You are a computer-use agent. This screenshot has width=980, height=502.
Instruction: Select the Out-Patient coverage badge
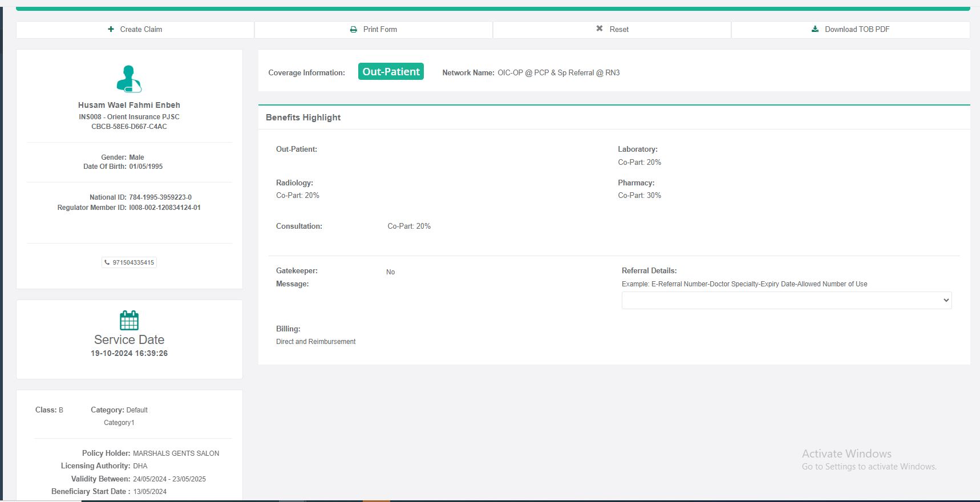point(391,72)
